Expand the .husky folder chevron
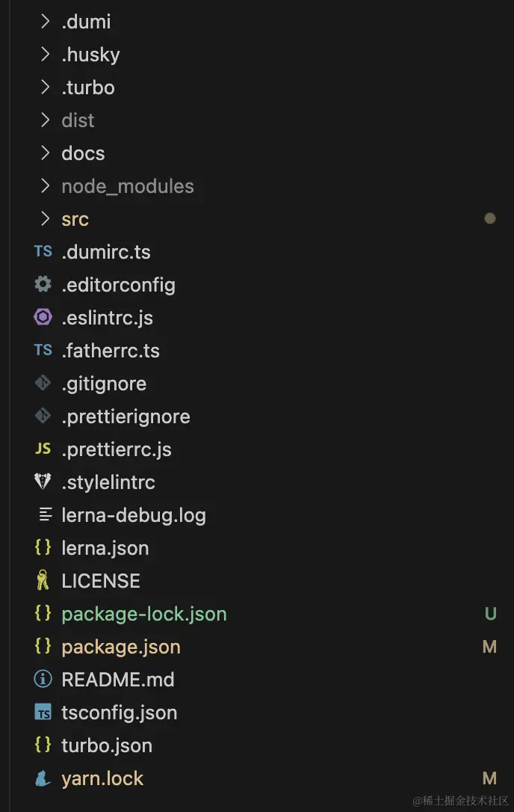The height and width of the screenshot is (812, 514). [45, 55]
